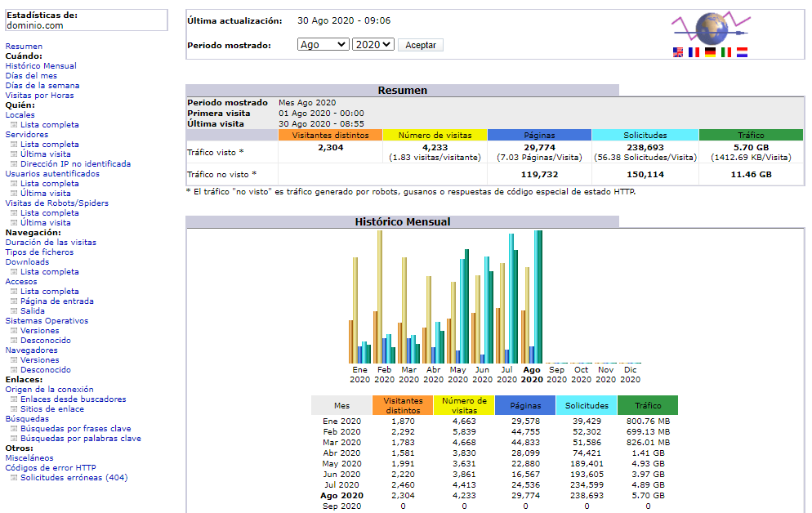812x513 pixels.
Task: Open Visitas por Horas section
Action: point(39,96)
